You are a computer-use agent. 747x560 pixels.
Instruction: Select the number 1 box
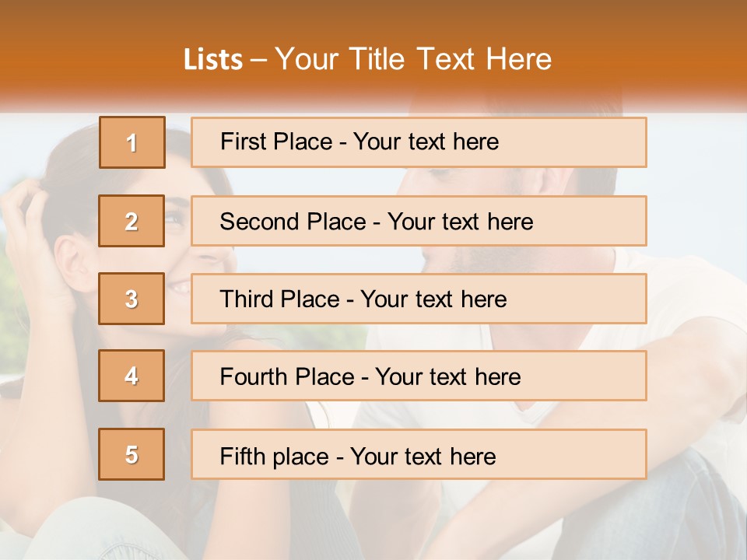coord(132,142)
